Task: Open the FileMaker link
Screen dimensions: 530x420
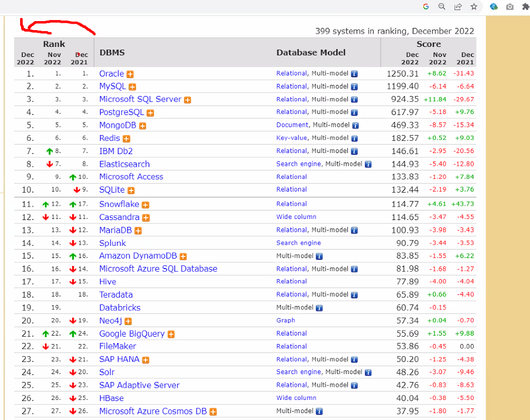Action: [x=118, y=346]
